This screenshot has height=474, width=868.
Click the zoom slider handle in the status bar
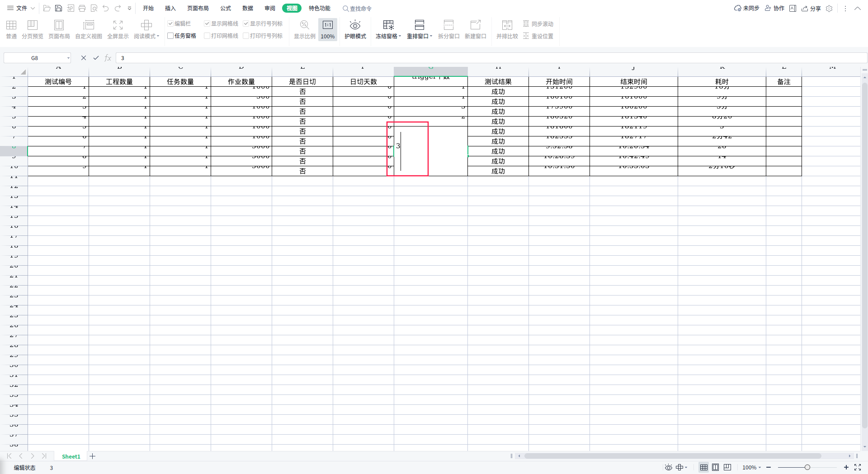point(807,467)
